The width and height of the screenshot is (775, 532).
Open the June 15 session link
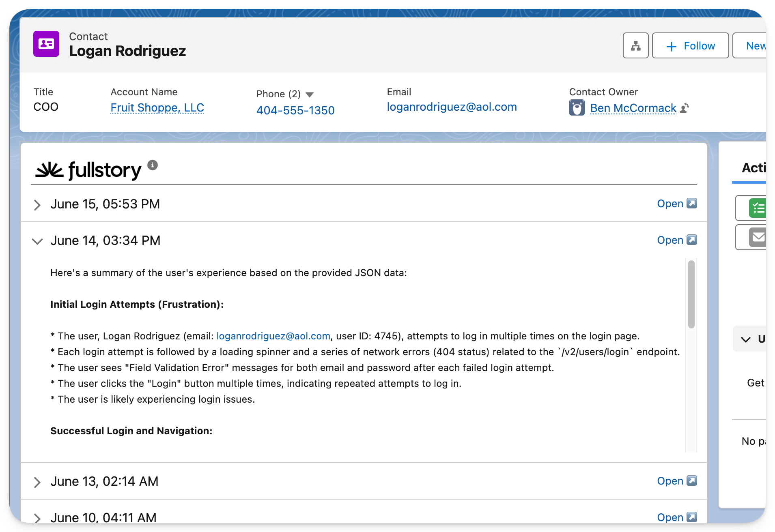670,204
